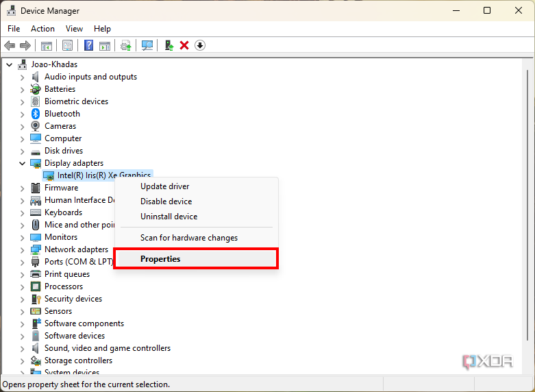535x392 pixels.
Task: Choose Update driver from context menu
Action: [196, 186]
